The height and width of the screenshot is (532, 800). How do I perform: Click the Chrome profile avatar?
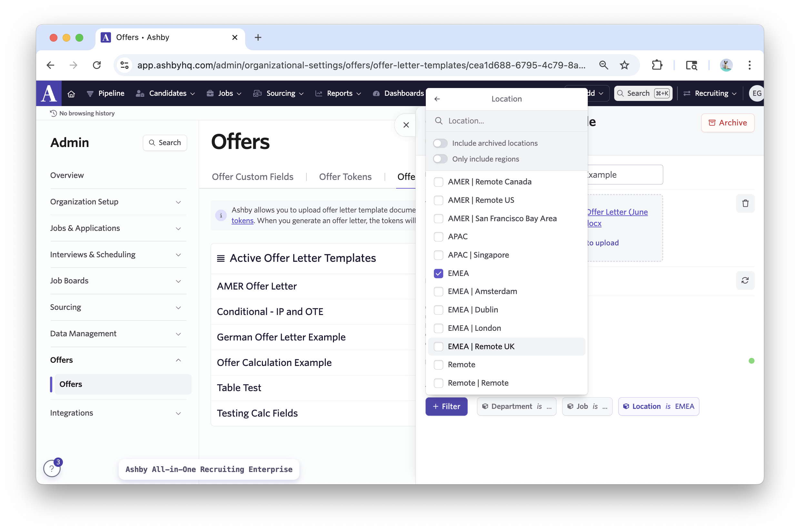tap(726, 65)
